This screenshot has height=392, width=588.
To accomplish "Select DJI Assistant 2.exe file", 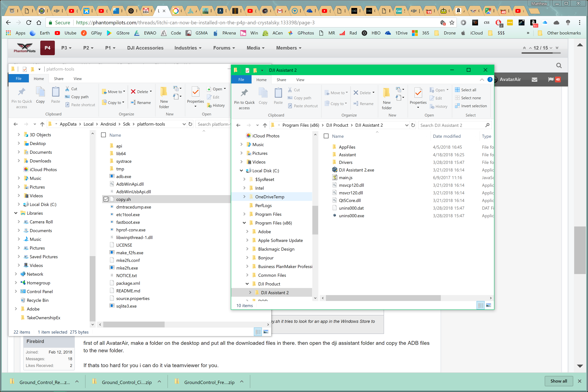I will 356,170.
